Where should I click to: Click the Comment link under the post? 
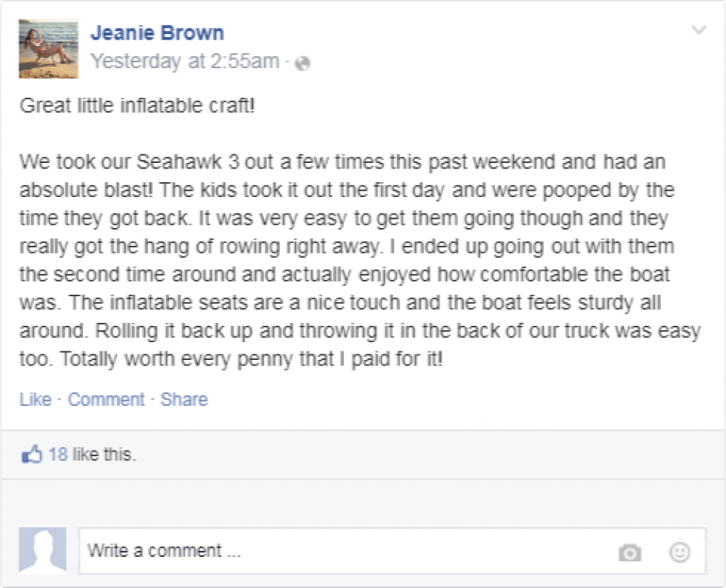(x=106, y=400)
